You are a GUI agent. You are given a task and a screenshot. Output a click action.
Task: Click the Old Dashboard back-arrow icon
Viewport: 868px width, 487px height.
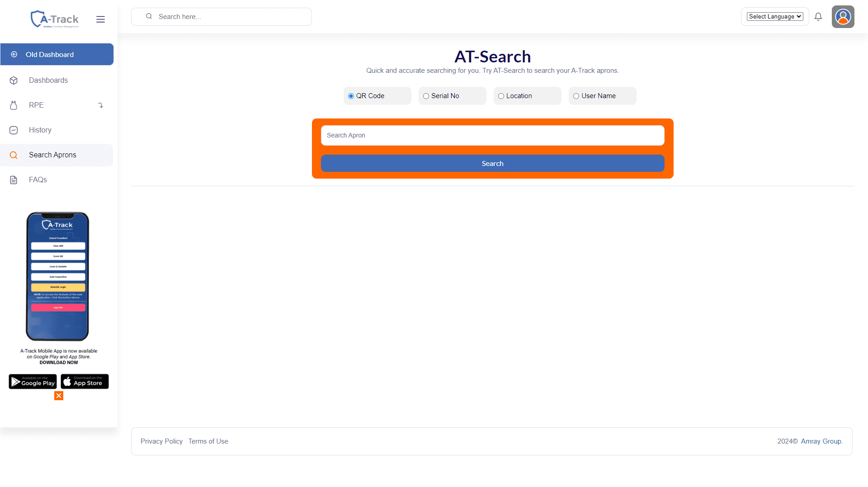14,54
